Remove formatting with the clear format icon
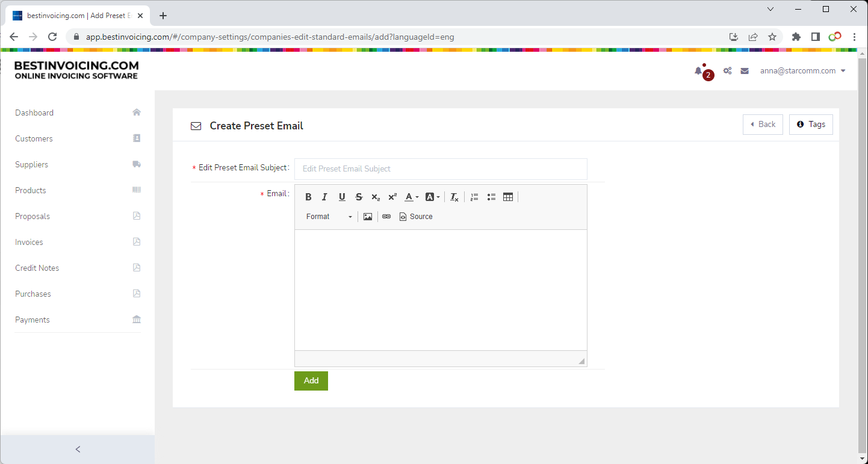The width and height of the screenshot is (868, 464). pyautogui.click(x=454, y=197)
